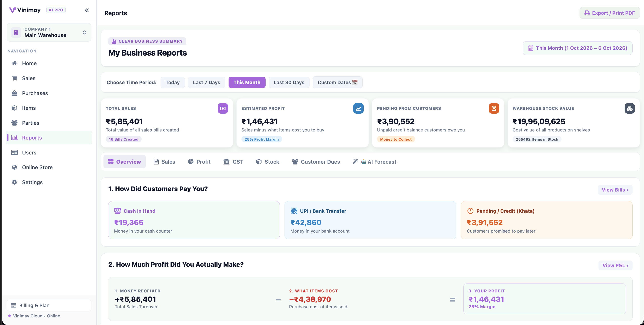Image resolution: width=644 pixels, height=325 pixels.
Task: Open the Custom Dates picker
Action: coord(338,82)
